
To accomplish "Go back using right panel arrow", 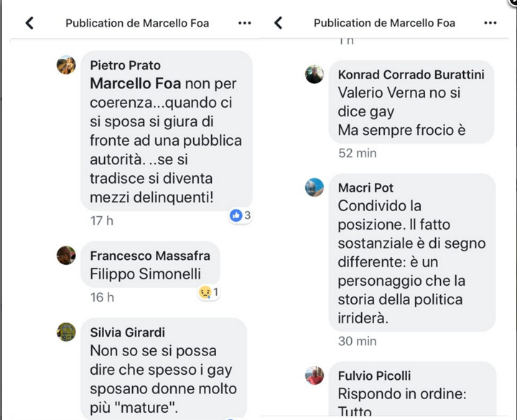I will [279, 23].
